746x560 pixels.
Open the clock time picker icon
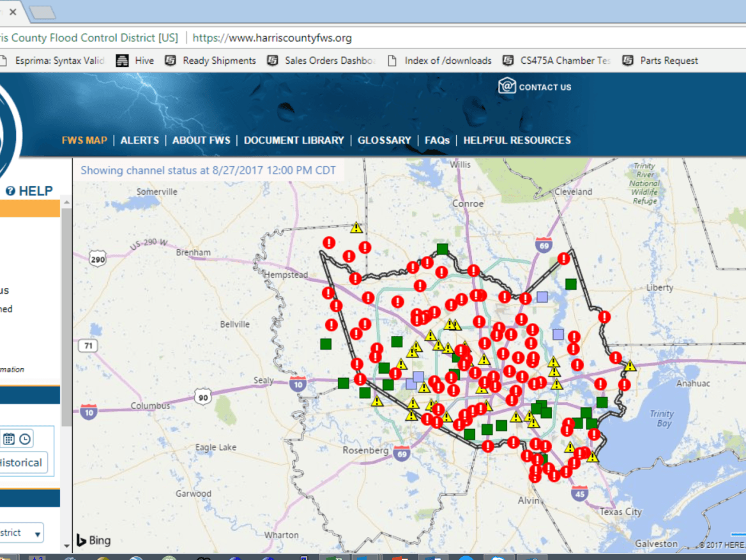click(25, 439)
